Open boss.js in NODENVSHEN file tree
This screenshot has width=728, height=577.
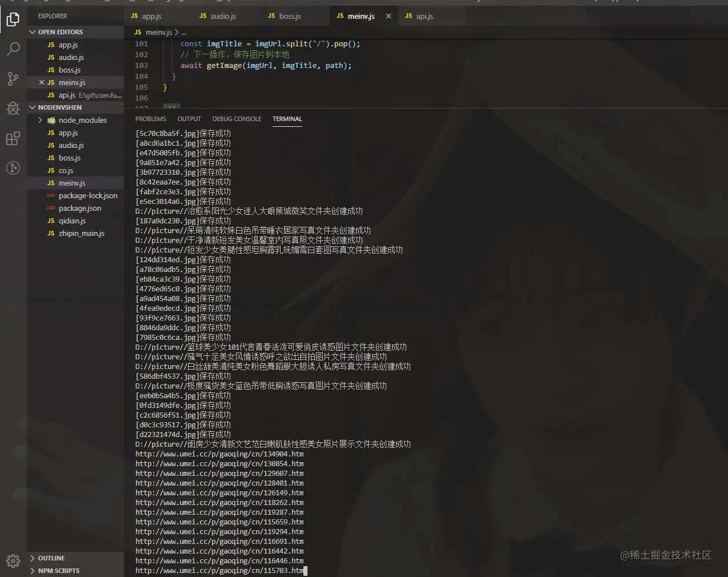click(75, 158)
